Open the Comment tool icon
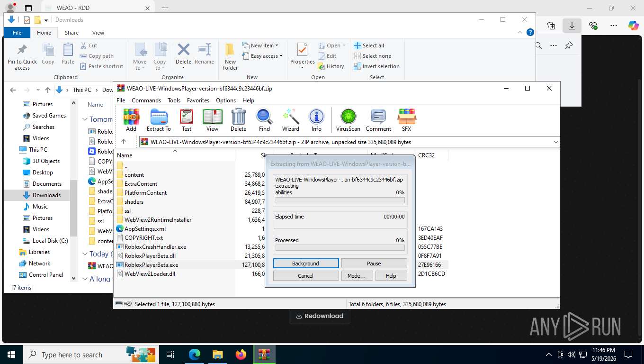This screenshot has width=644, height=364. click(378, 120)
